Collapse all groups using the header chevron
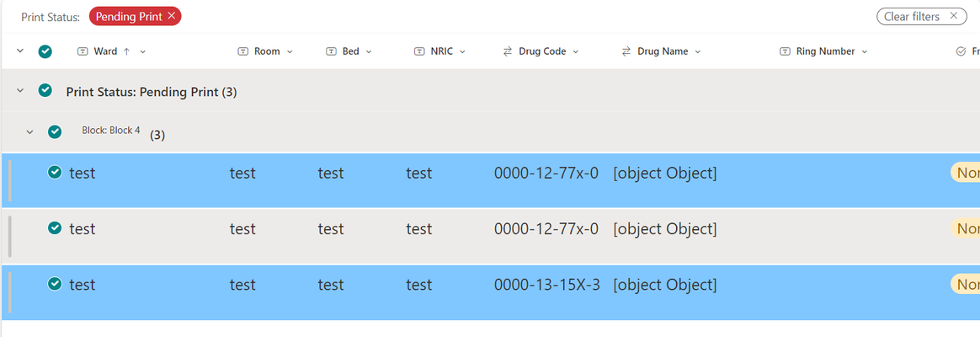Screen dimensions: 980x337 [x=20, y=51]
